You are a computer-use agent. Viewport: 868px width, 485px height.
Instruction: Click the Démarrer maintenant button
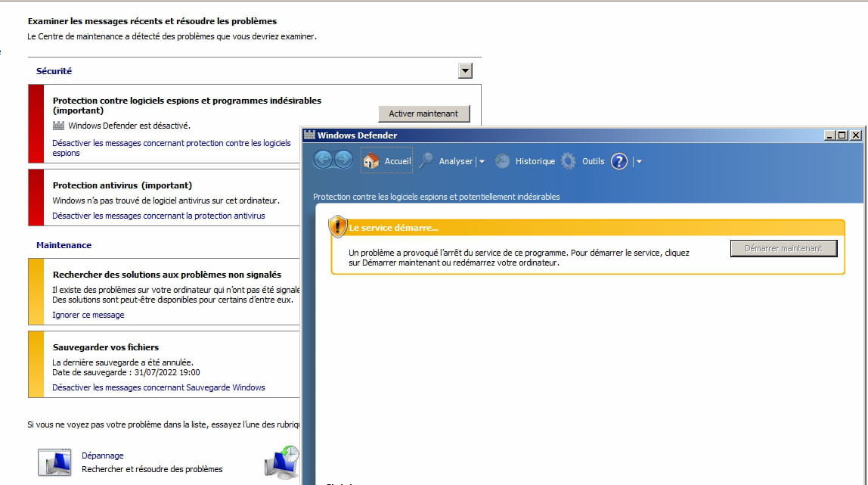[x=783, y=248]
